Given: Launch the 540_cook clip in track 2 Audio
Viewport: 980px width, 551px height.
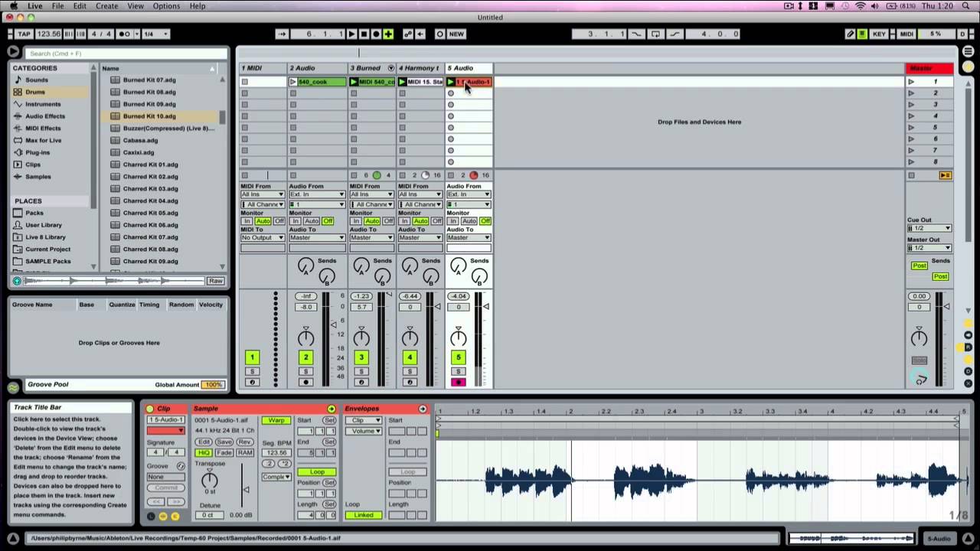Looking at the screenshot, I should coord(294,82).
